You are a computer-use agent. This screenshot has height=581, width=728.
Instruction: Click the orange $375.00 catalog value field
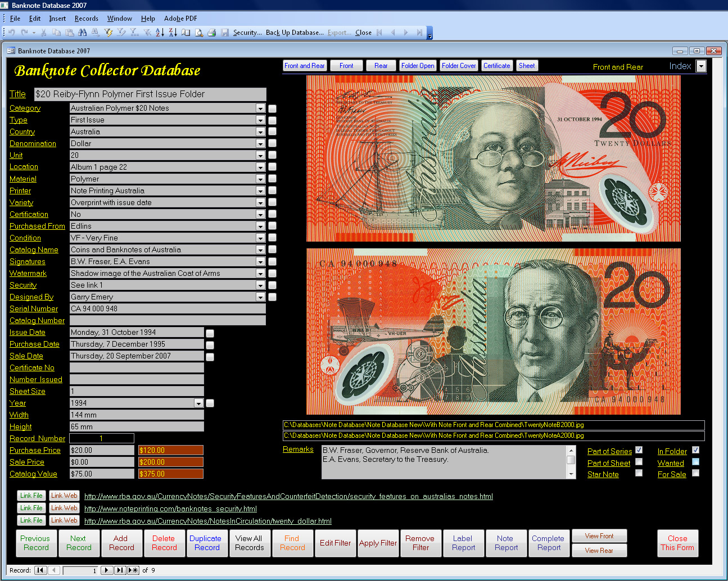pos(171,474)
